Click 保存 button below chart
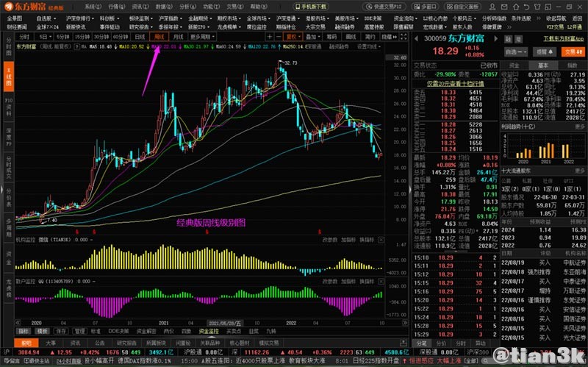This screenshot has height=367, width=588. tap(61, 332)
